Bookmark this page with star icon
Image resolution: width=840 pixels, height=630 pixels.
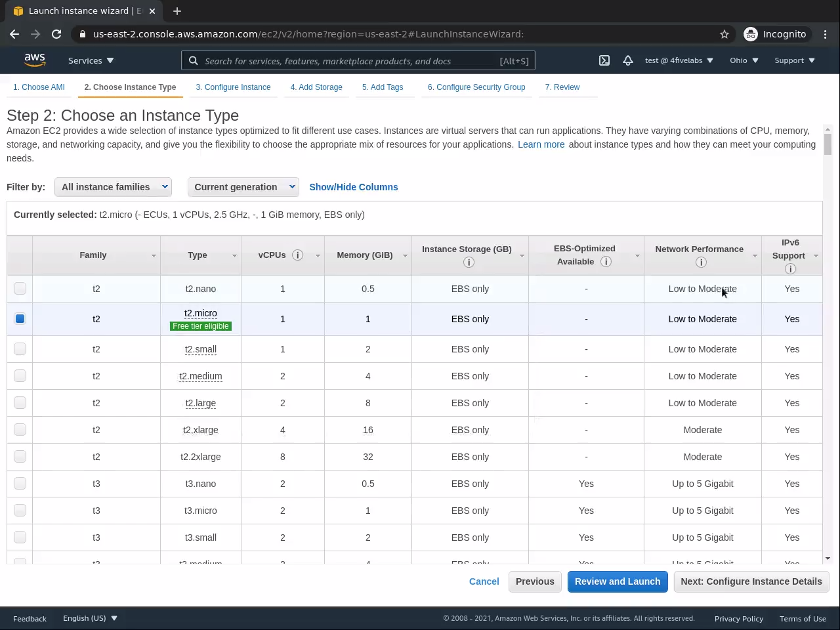(x=724, y=34)
